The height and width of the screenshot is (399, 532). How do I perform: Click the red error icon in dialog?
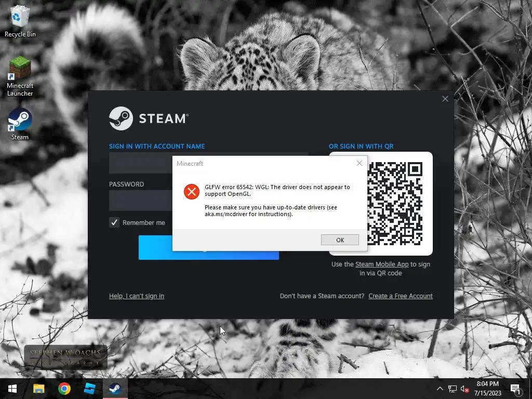click(x=191, y=192)
